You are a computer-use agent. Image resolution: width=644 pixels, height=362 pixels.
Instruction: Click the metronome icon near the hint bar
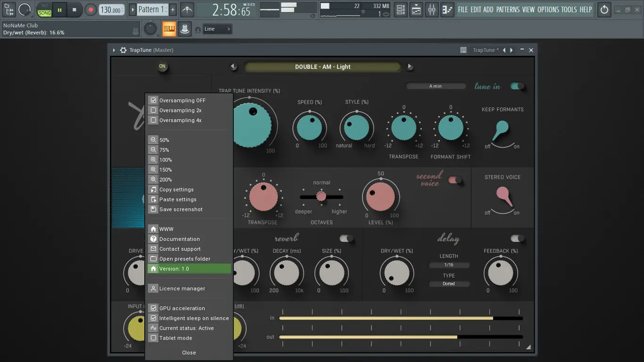tap(185, 28)
